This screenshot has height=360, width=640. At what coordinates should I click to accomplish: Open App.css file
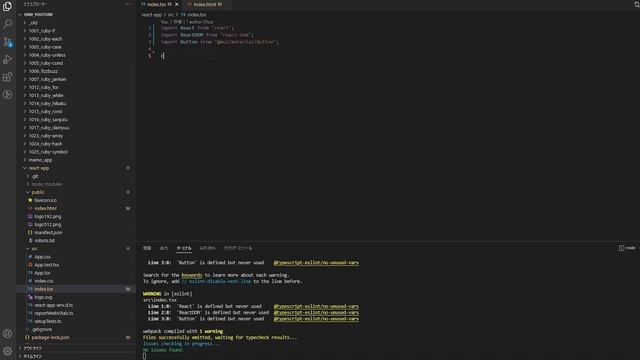42,257
